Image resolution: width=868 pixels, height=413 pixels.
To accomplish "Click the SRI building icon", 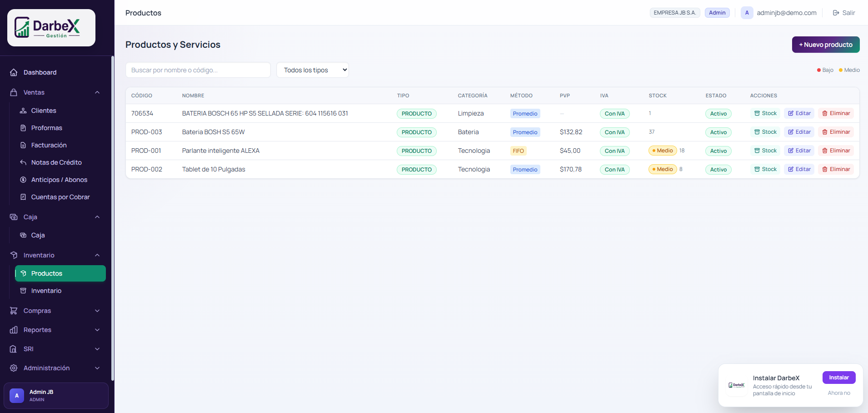I will click(x=14, y=349).
